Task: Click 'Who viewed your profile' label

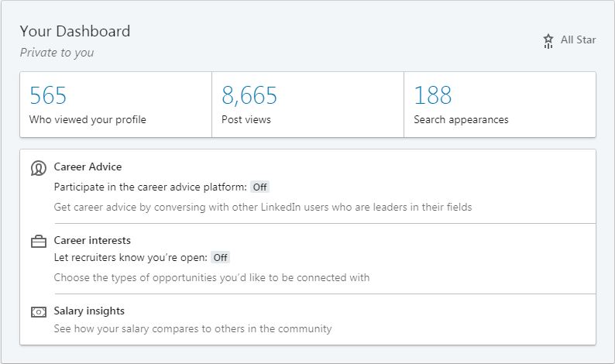Action: pyautogui.click(x=88, y=119)
